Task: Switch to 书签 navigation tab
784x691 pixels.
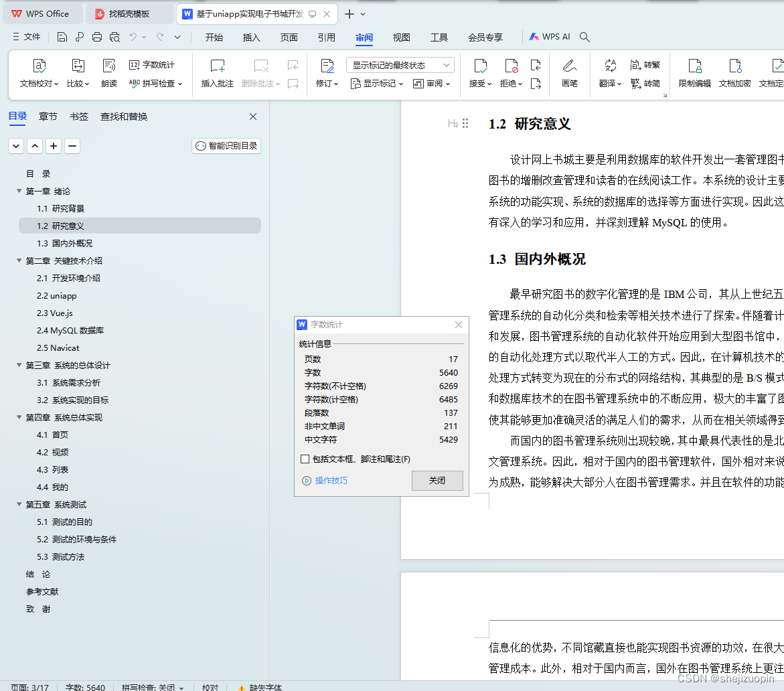Action: click(79, 117)
